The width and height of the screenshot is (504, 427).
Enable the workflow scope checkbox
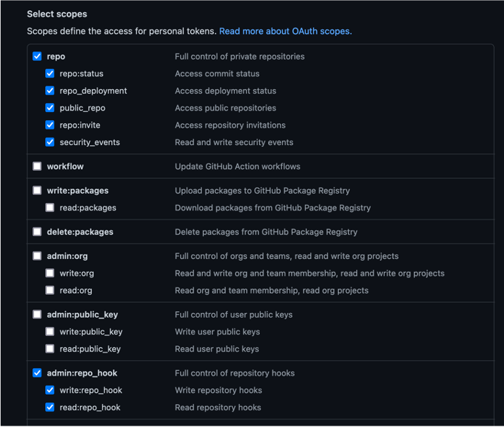(37, 166)
